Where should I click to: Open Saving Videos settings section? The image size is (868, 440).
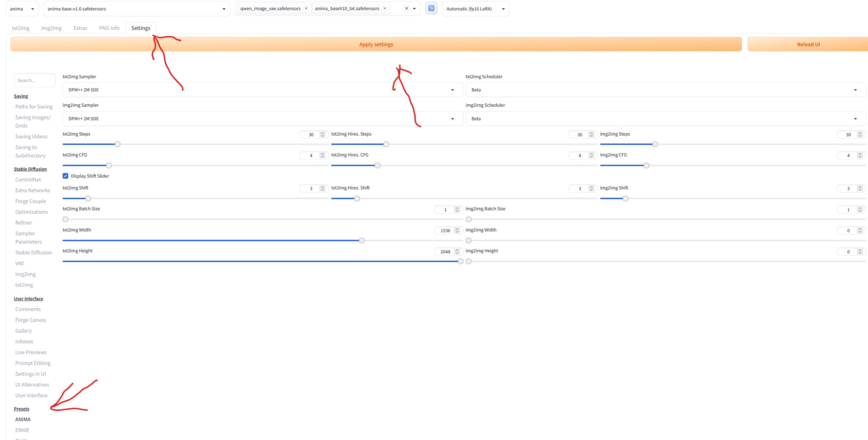pos(31,137)
